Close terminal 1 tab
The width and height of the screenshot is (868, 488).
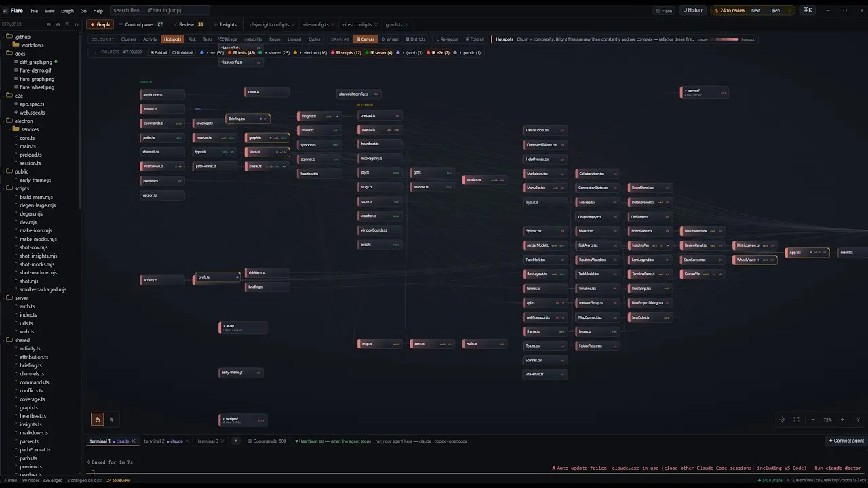pyautogui.click(x=133, y=441)
